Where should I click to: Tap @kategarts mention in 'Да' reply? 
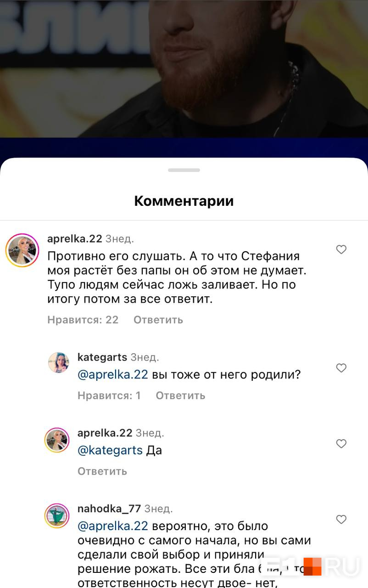coord(110,450)
